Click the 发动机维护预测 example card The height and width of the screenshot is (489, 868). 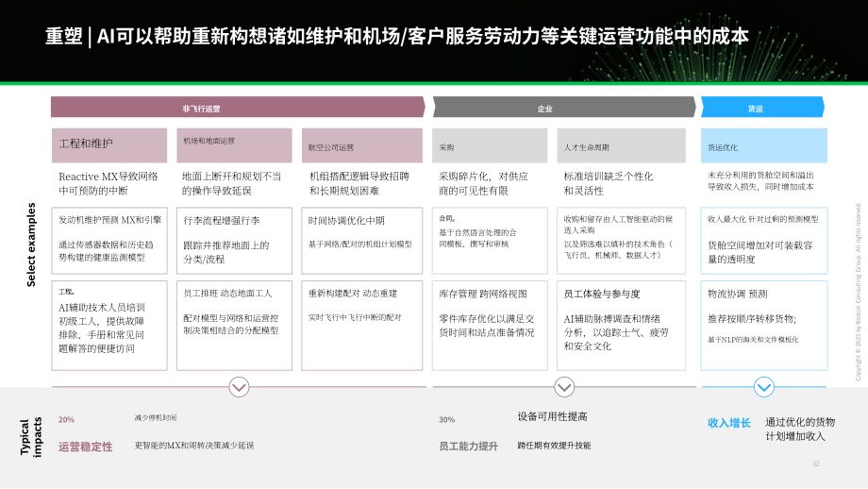tap(109, 241)
